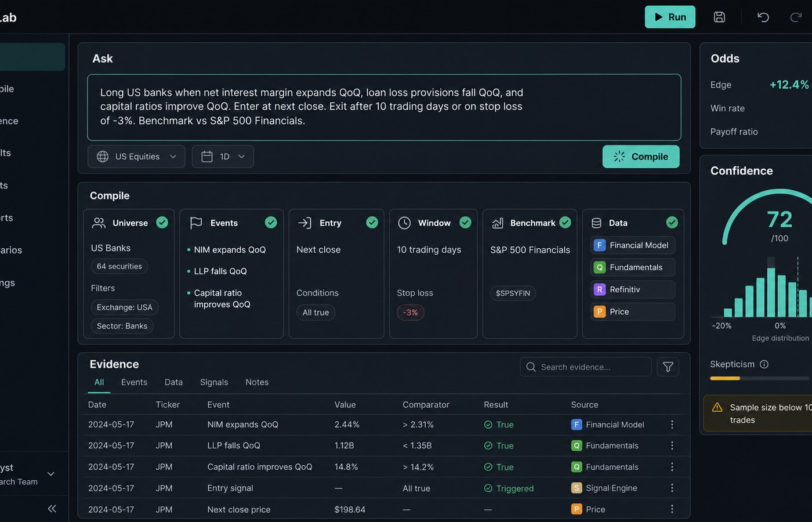
Task: Open the US Equities market dropdown
Action: pyautogui.click(x=136, y=157)
